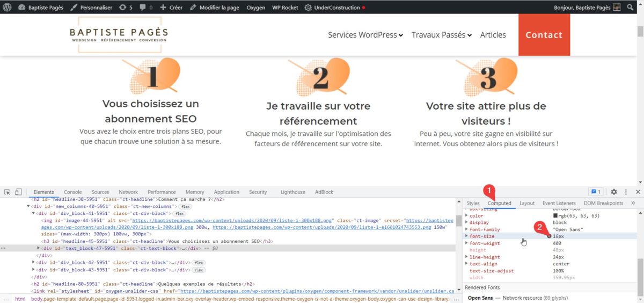
Task: Switch to the Console tab
Action: pyautogui.click(x=73, y=192)
